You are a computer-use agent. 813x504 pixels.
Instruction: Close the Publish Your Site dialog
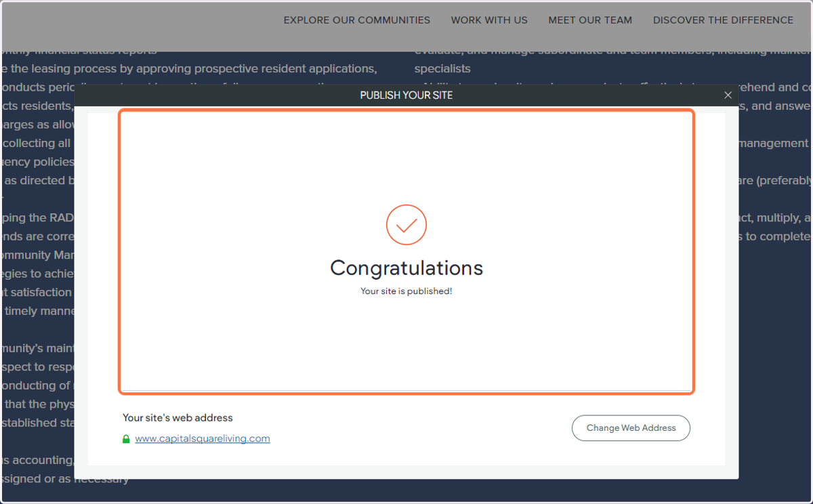click(728, 96)
